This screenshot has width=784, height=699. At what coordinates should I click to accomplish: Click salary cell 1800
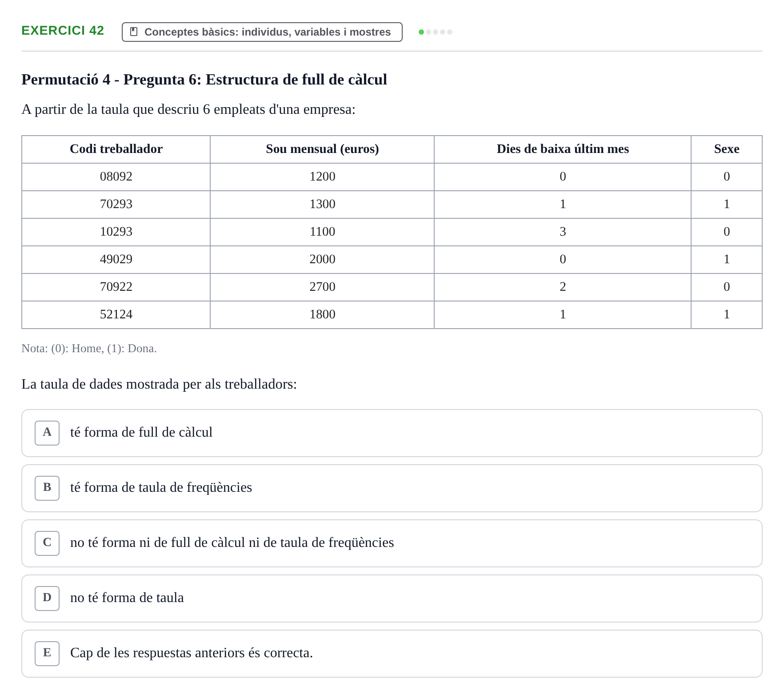pyautogui.click(x=322, y=314)
